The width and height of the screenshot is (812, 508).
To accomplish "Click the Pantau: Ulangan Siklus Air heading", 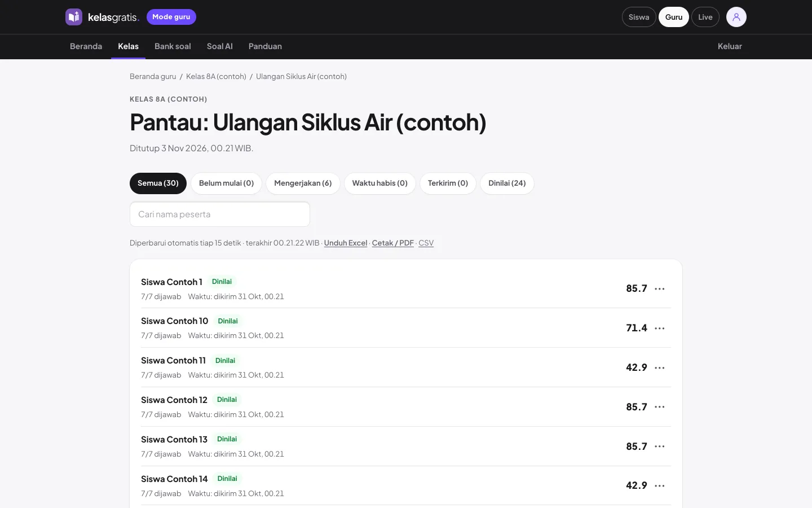I will [308, 122].
